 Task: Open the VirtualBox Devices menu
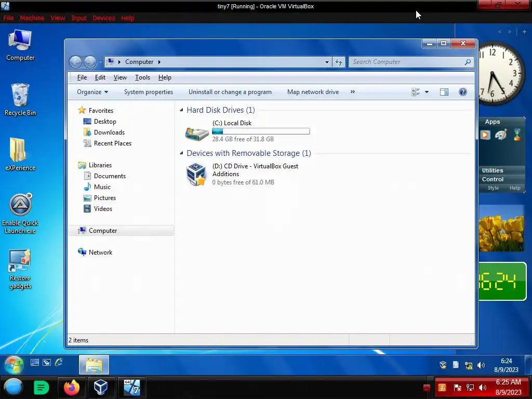click(x=104, y=18)
